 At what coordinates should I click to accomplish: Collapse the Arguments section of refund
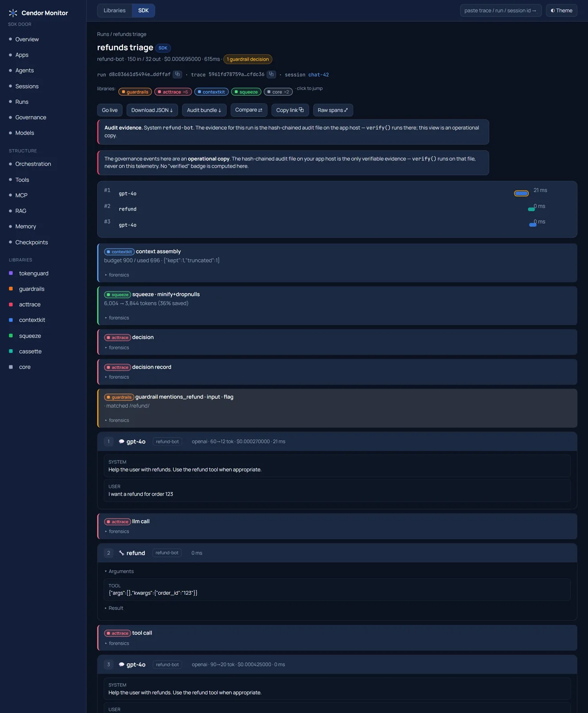pos(119,571)
